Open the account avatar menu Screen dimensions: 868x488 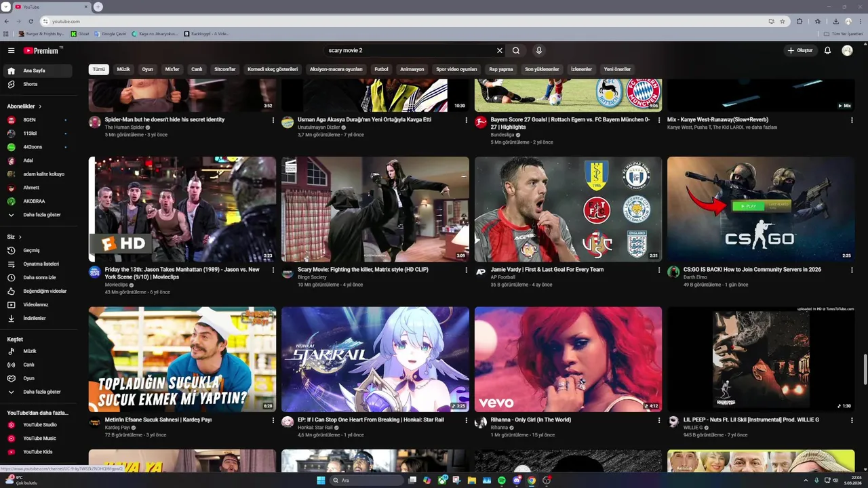pos(847,51)
